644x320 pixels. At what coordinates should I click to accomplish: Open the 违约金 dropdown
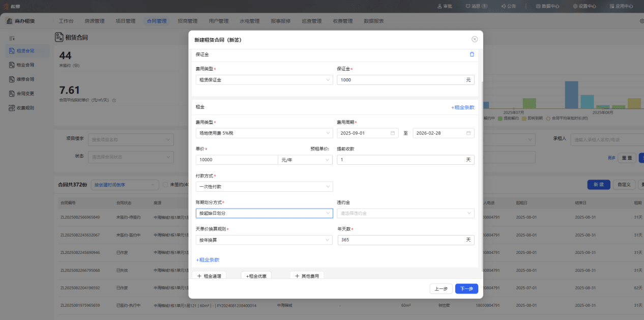pyautogui.click(x=405, y=213)
